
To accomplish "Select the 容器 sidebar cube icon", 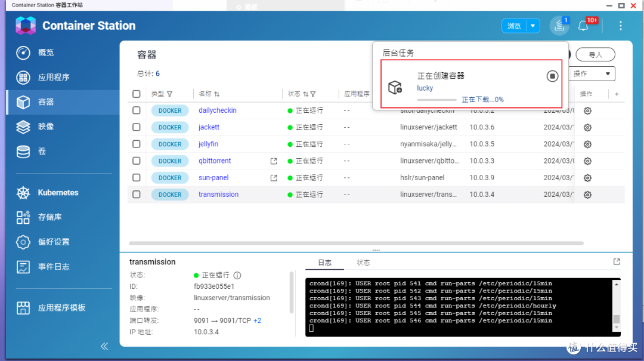I will pos(23,102).
